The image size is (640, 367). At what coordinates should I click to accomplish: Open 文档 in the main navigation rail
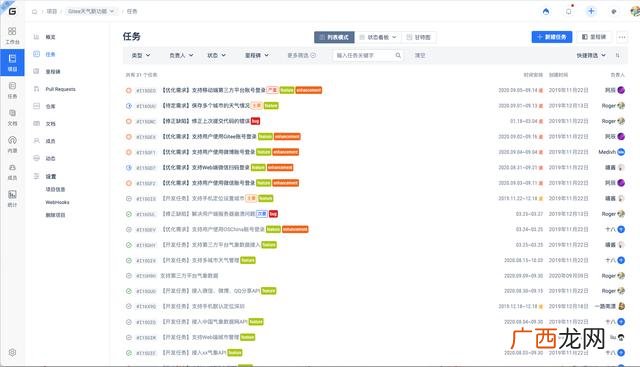pyautogui.click(x=12, y=117)
